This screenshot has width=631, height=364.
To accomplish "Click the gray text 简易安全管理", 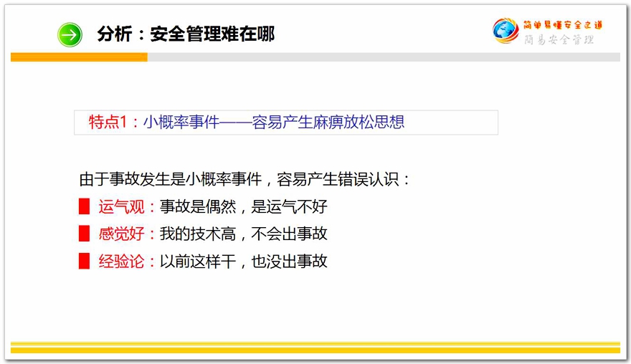I will (559, 39).
